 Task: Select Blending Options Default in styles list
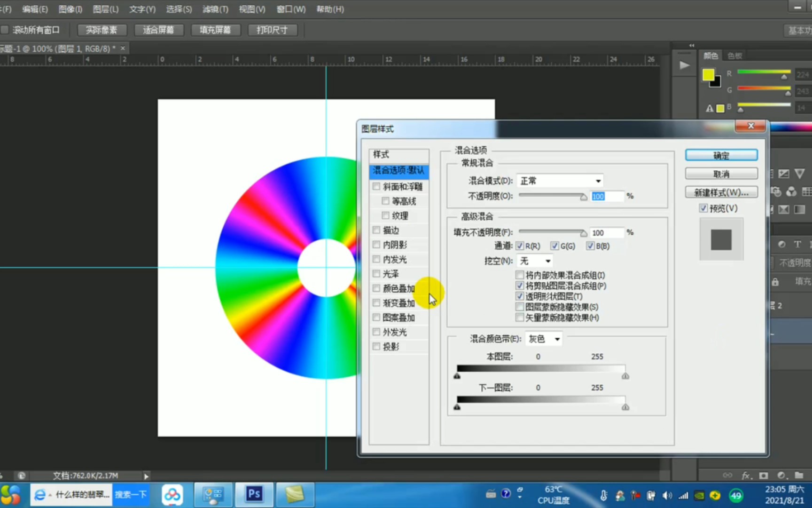pos(399,170)
